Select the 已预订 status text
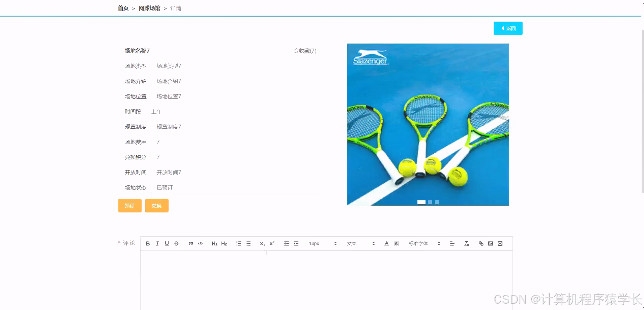 pyautogui.click(x=165, y=187)
